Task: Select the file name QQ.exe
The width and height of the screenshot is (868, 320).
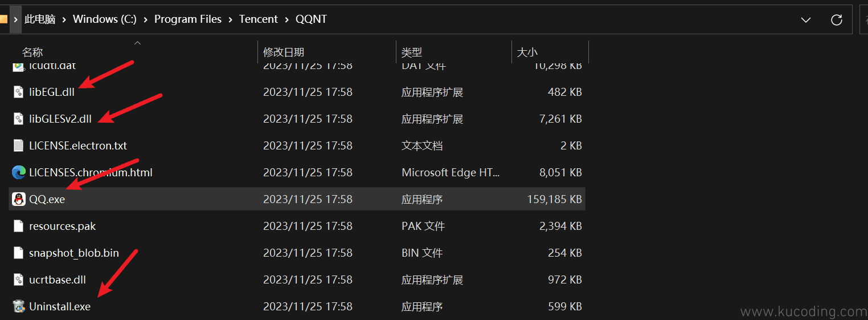Action: coord(47,199)
